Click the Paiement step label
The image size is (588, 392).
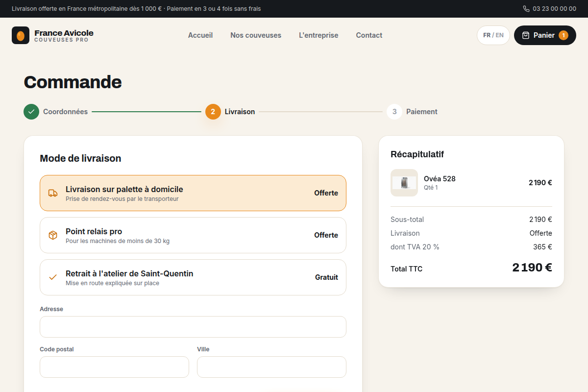tap(422, 112)
